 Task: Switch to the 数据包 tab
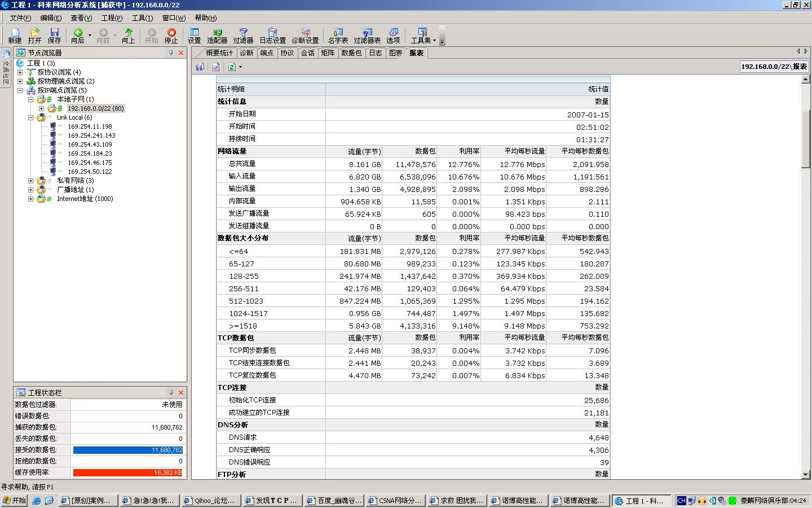pos(351,53)
